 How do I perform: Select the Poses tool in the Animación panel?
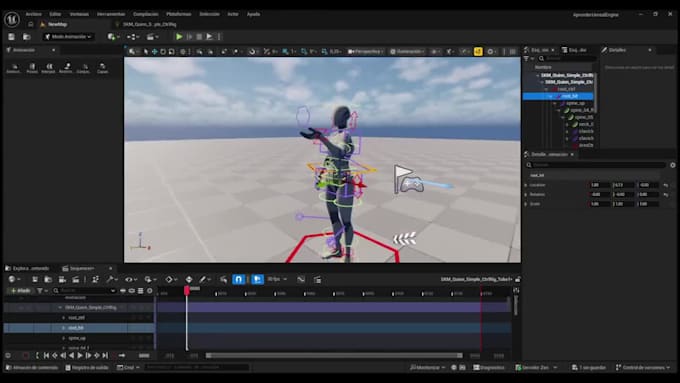[32, 68]
